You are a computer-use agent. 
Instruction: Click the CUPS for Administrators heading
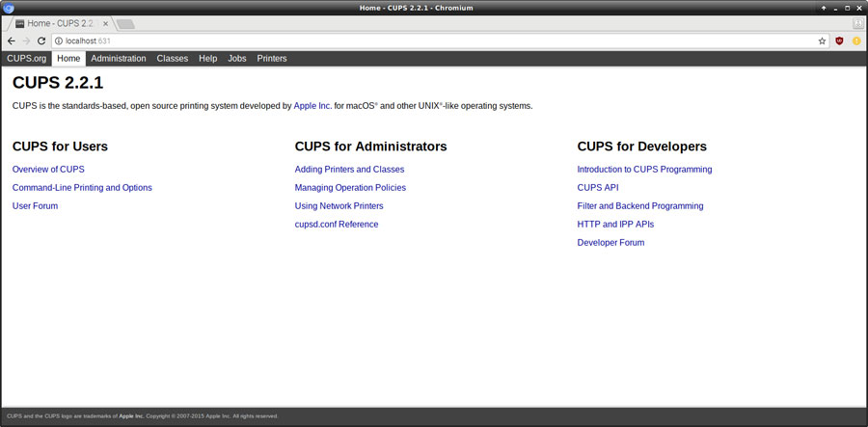pyautogui.click(x=371, y=147)
